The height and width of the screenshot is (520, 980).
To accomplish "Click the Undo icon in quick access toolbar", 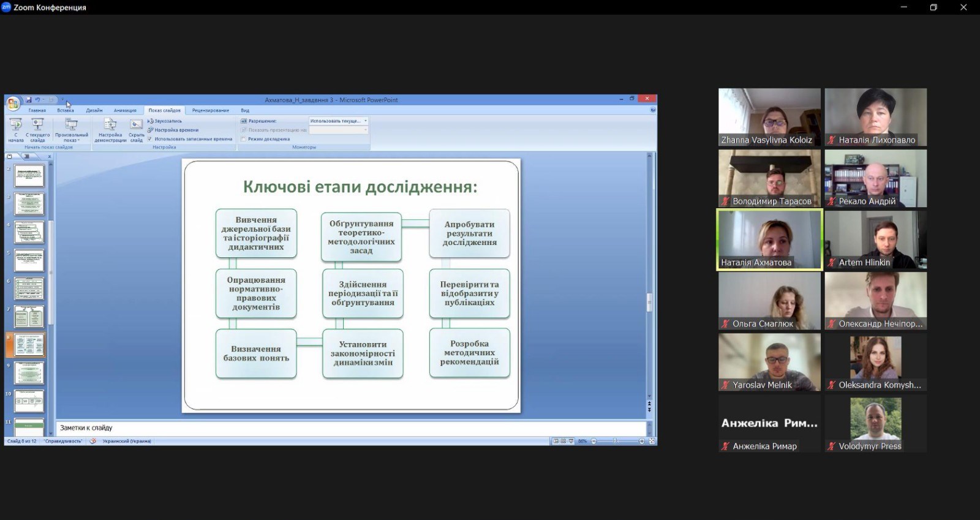I will [x=37, y=100].
